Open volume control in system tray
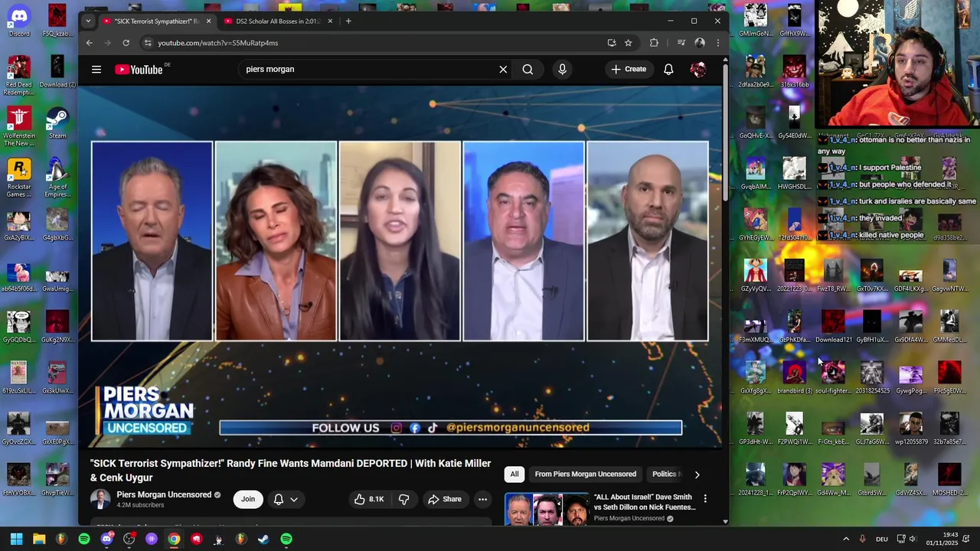Screen dimensions: 980x551 [913, 539]
